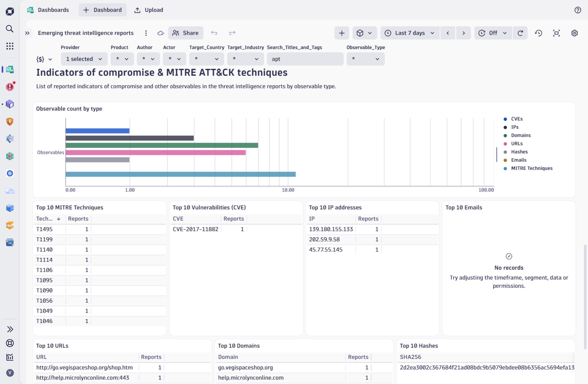
Task: Click the Share button
Action: pyautogui.click(x=186, y=33)
